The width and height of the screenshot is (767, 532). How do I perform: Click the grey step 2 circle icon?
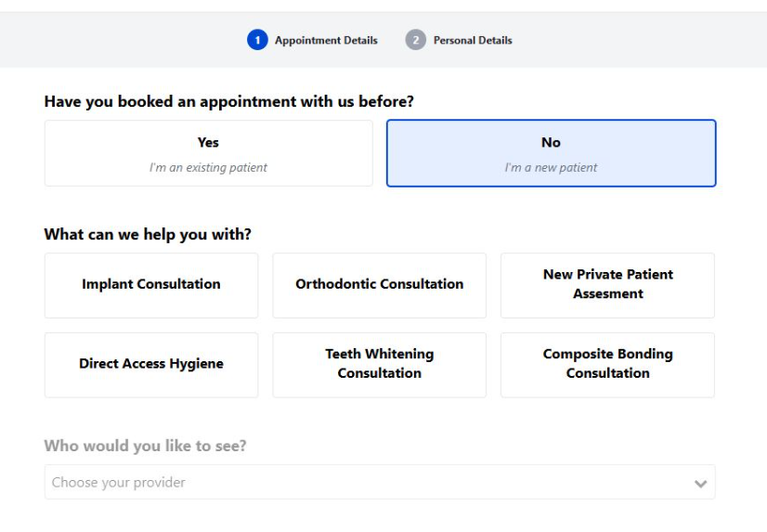(x=415, y=40)
